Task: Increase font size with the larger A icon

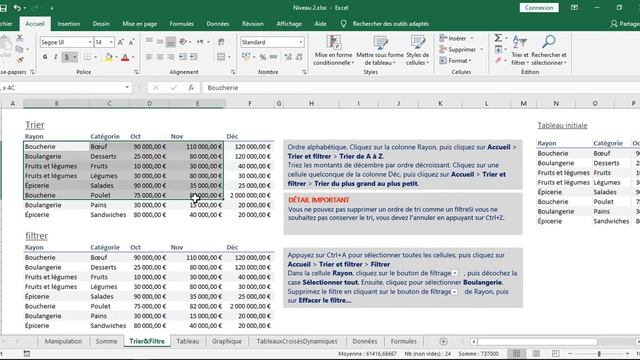Action: 121,42
